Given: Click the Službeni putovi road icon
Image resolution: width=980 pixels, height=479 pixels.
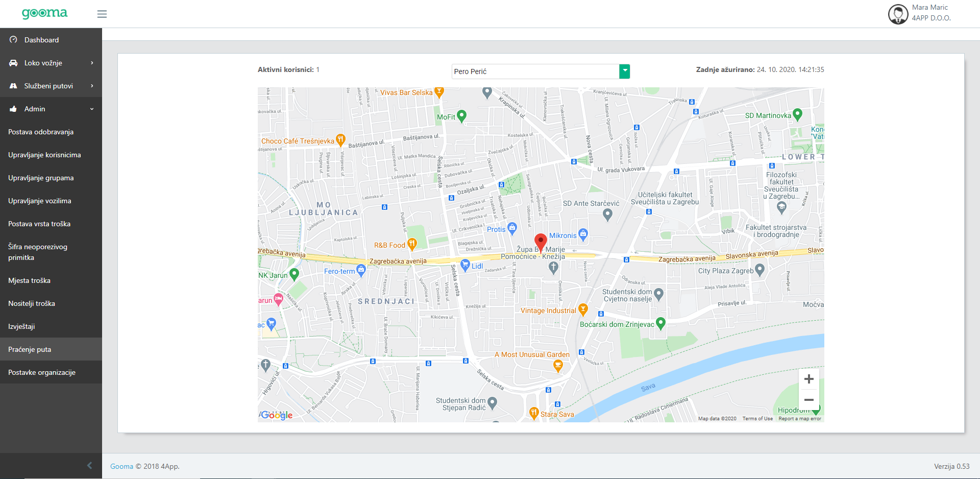Looking at the screenshot, I should click(13, 86).
